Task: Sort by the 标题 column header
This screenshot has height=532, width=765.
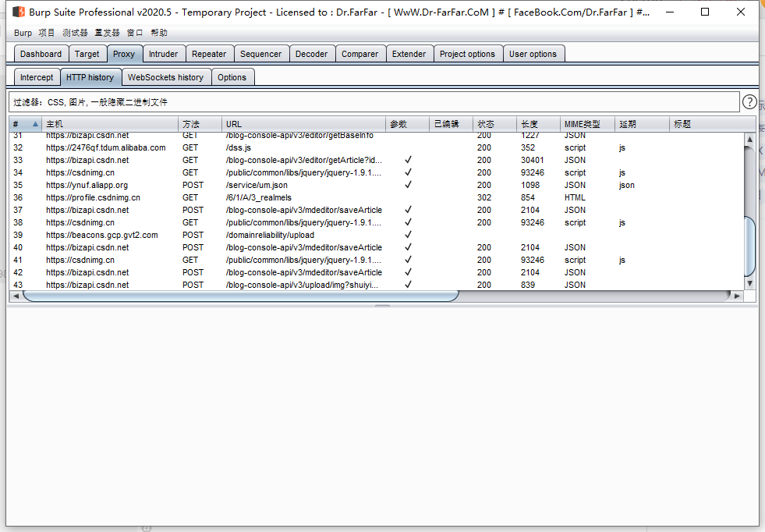Action: tap(712, 124)
